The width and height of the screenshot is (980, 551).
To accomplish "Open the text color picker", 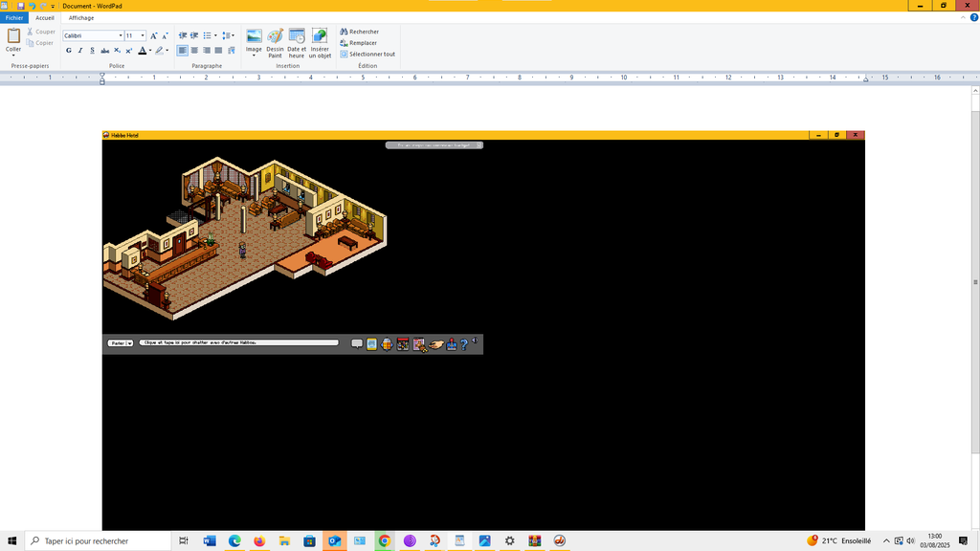I will (x=148, y=51).
